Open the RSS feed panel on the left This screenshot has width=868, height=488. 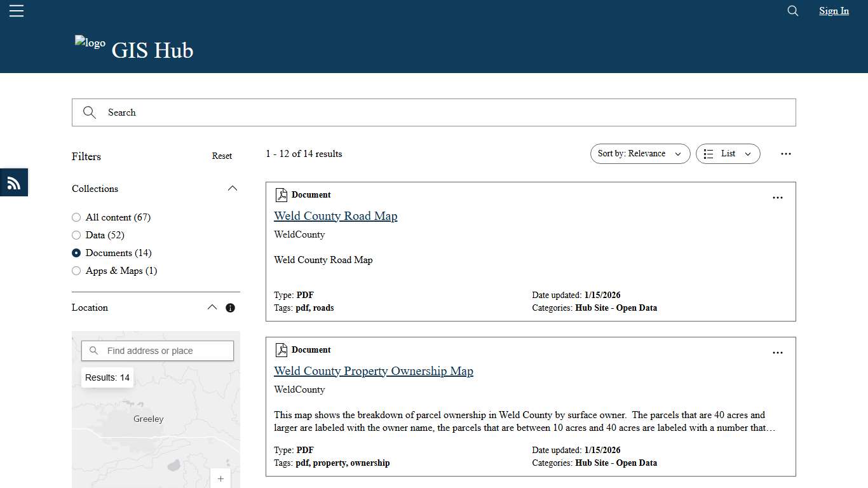pos(13,182)
